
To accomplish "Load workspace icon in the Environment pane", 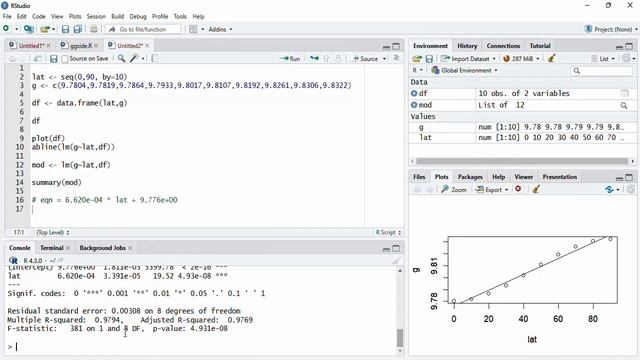I will [x=417, y=59].
